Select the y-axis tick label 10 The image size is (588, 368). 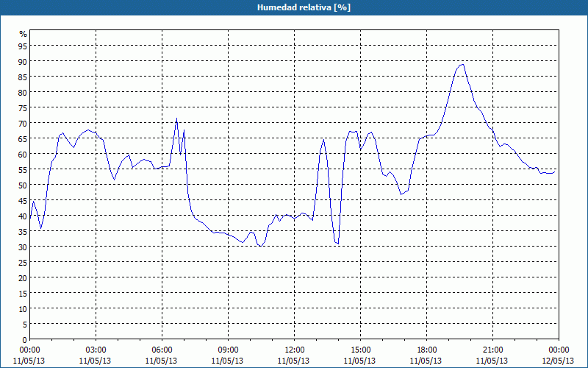[x=23, y=308]
